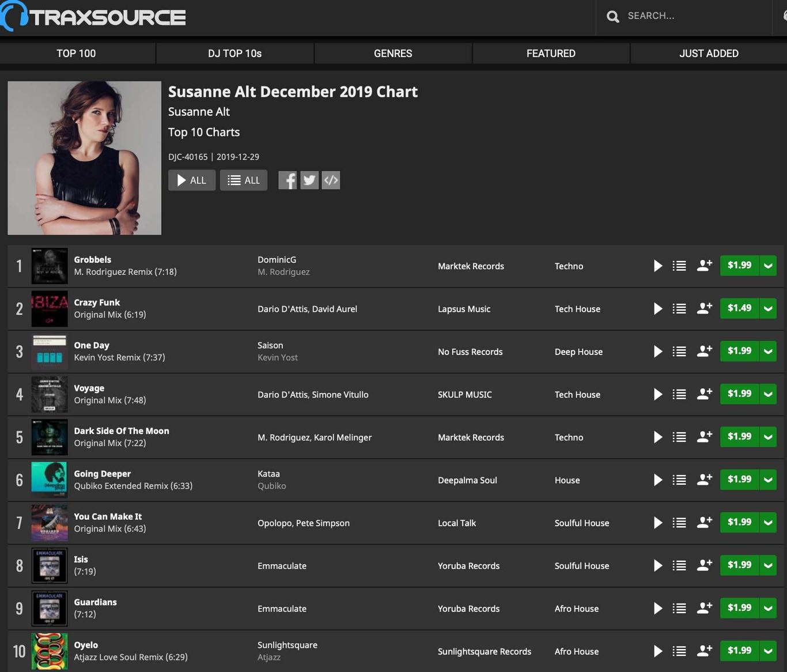Add Voyage to the queue list

pyautogui.click(x=679, y=394)
